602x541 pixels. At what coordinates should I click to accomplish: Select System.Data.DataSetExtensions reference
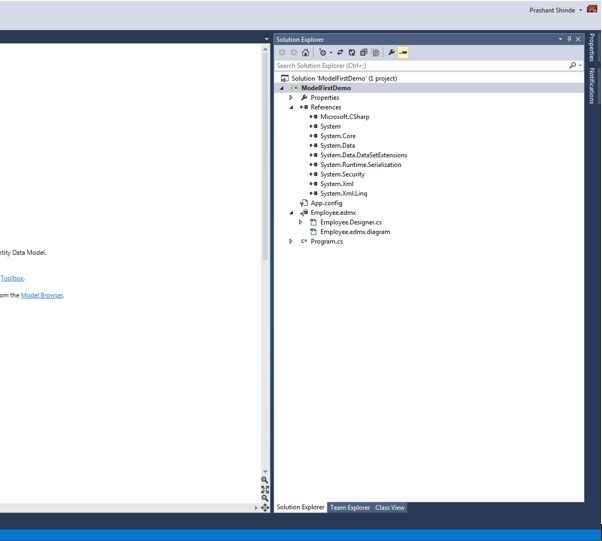(364, 155)
